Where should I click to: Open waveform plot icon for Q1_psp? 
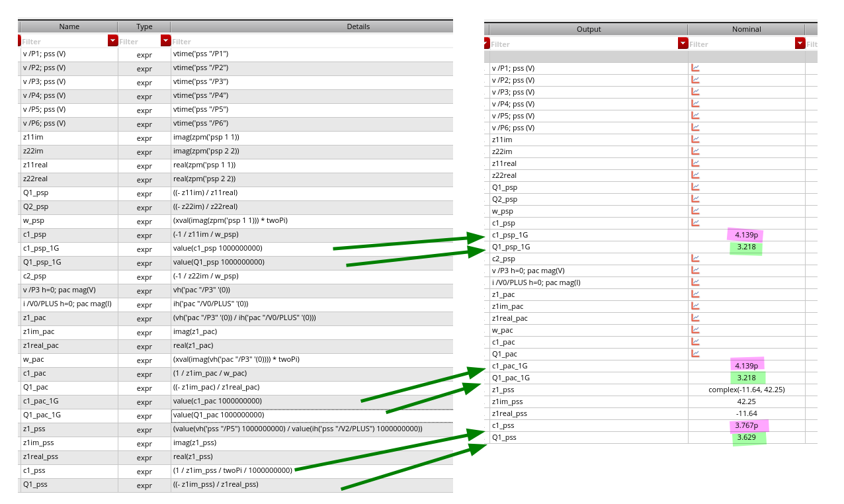tap(695, 187)
